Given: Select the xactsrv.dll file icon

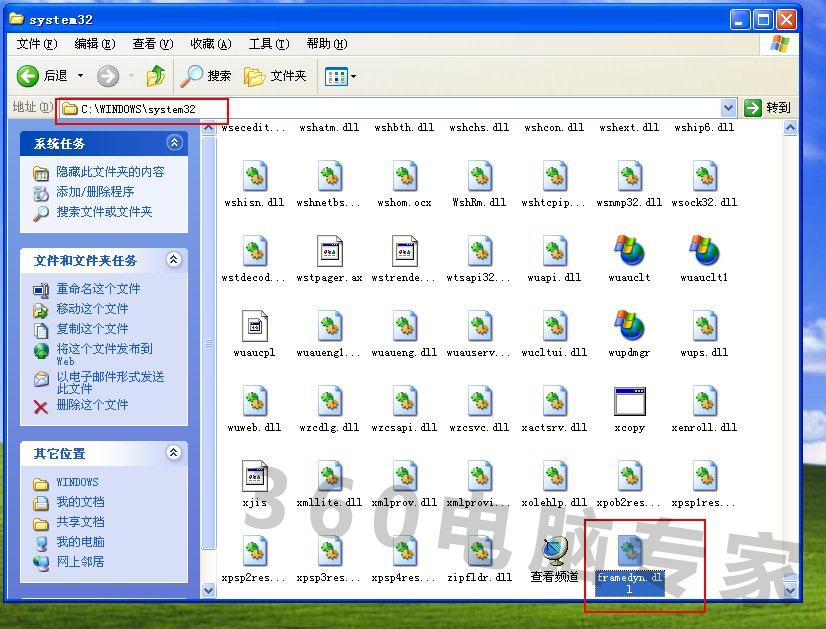Looking at the screenshot, I should [x=554, y=401].
